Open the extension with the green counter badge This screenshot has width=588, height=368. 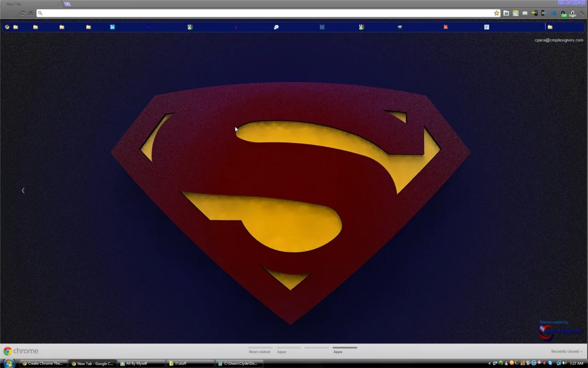point(564,14)
